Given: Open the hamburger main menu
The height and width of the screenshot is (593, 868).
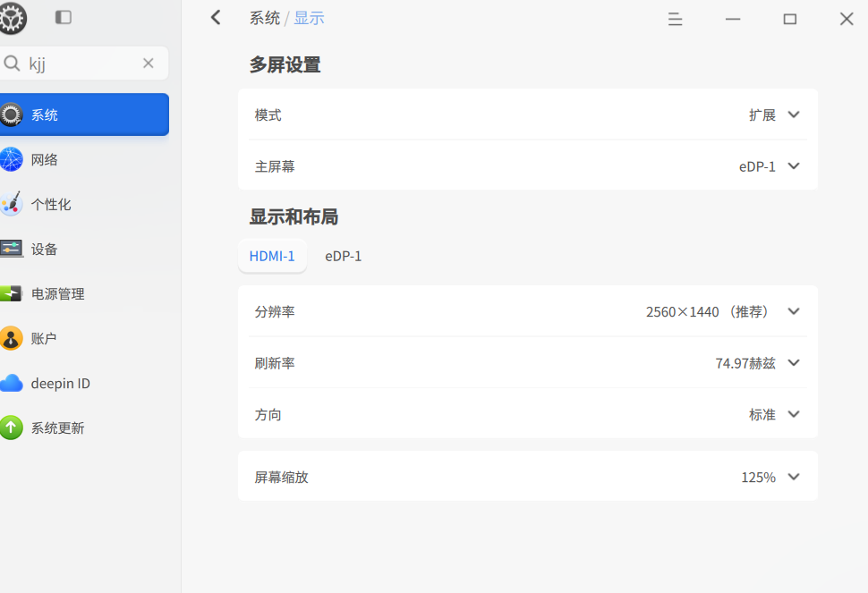Looking at the screenshot, I should (x=675, y=19).
